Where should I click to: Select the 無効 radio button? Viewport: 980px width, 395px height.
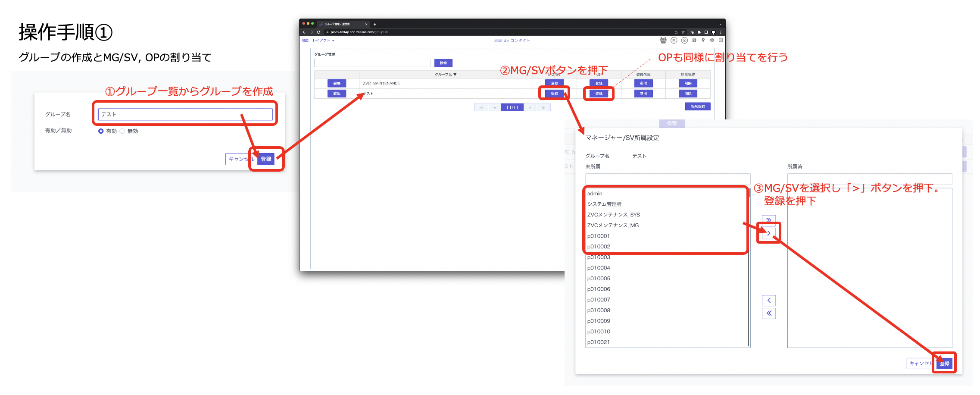pyautogui.click(x=122, y=131)
